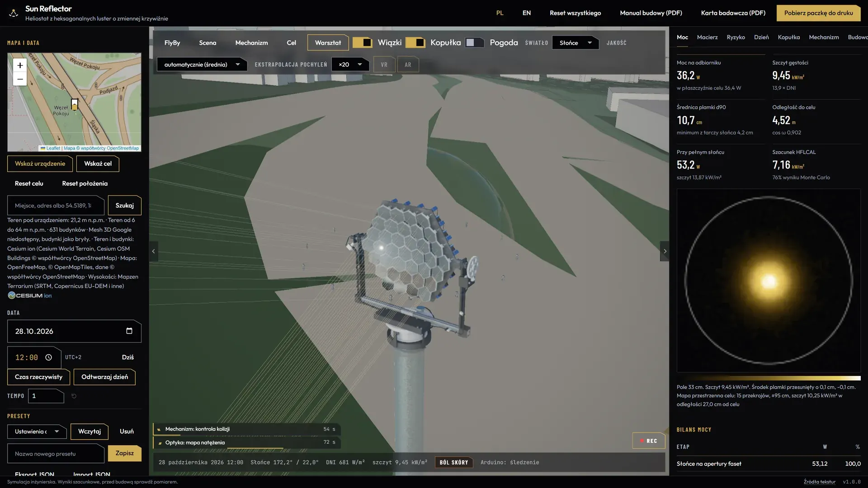Zoom in the map with plus button
This screenshot has height=488, width=868.
tap(20, 65)
